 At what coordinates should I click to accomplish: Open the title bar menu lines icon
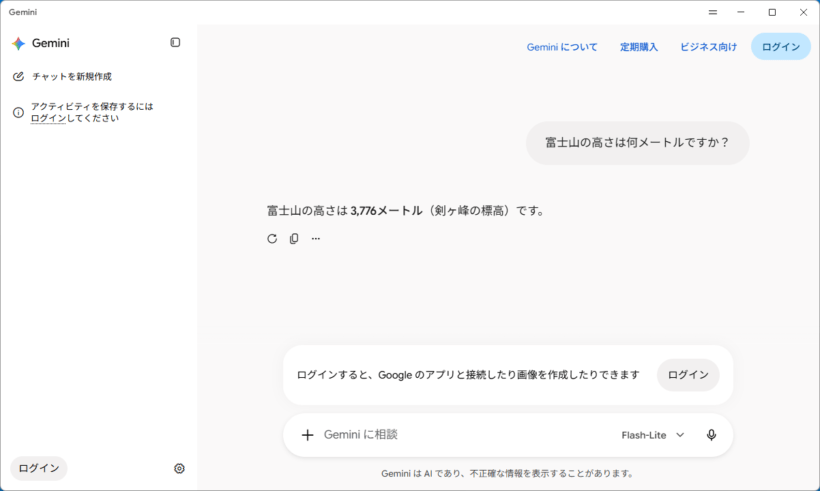[713, 12]
